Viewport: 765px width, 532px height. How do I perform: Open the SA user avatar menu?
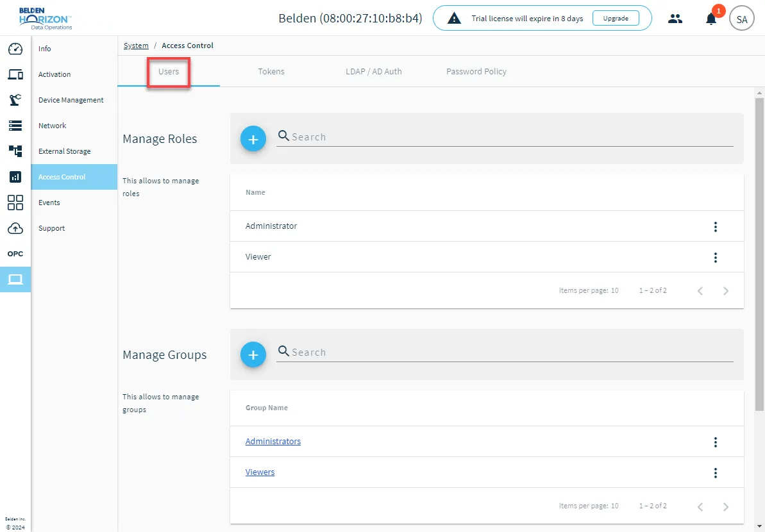click(741, 19)
